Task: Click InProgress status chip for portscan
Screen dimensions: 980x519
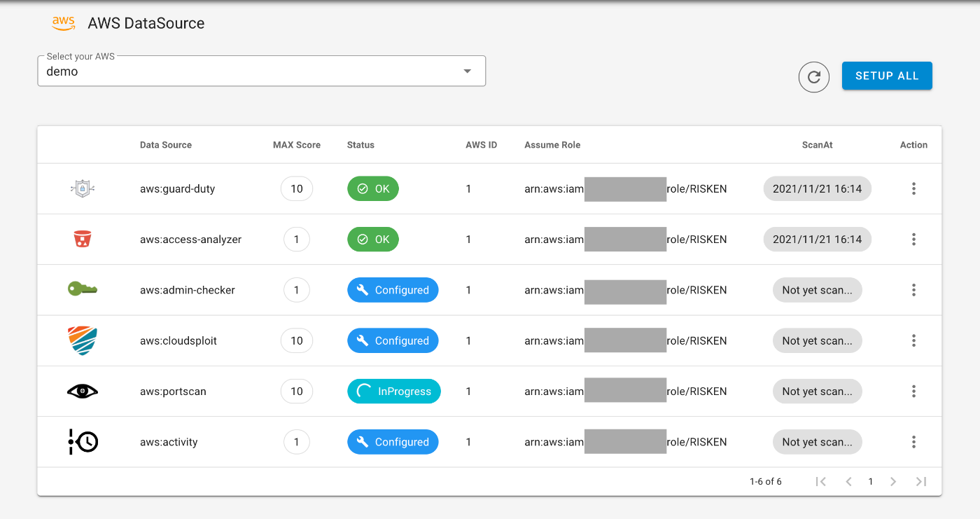Action: click(394, 392)
